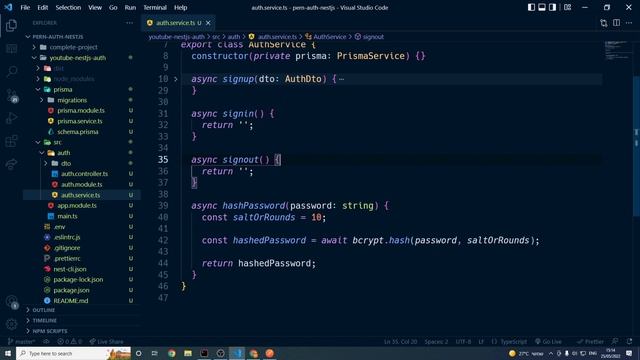Open the Run and Debug view
The height and width of the screenshot is (360, 640).
(x=11, y=118)
